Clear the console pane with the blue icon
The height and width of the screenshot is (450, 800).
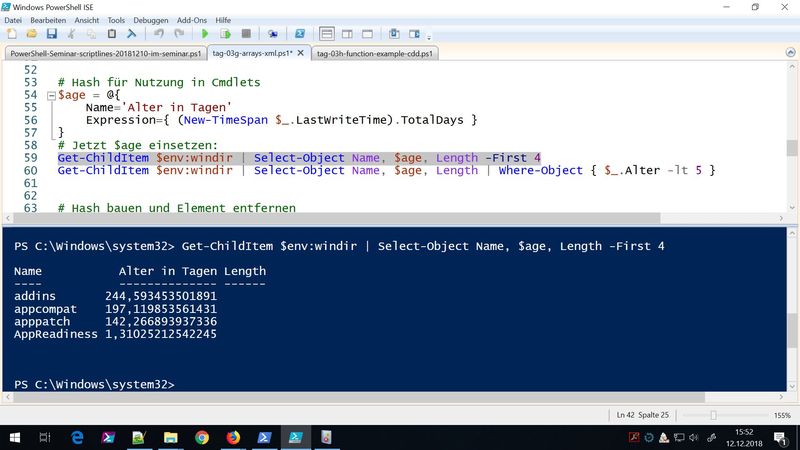131,33
